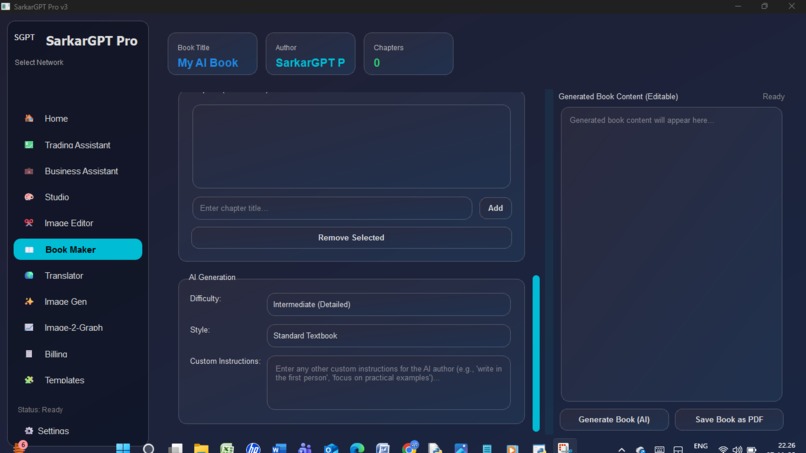Click Save Book as PDF button

pyautogui.click(x=729, y=420)
